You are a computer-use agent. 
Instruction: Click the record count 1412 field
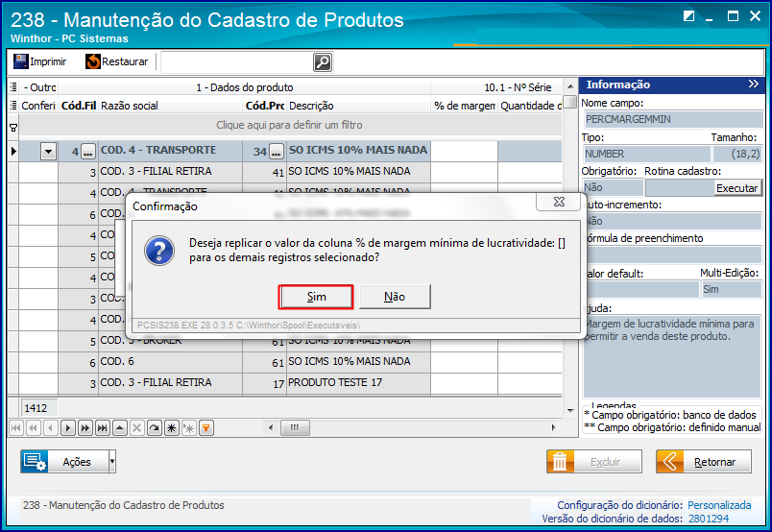click(39, 408)
